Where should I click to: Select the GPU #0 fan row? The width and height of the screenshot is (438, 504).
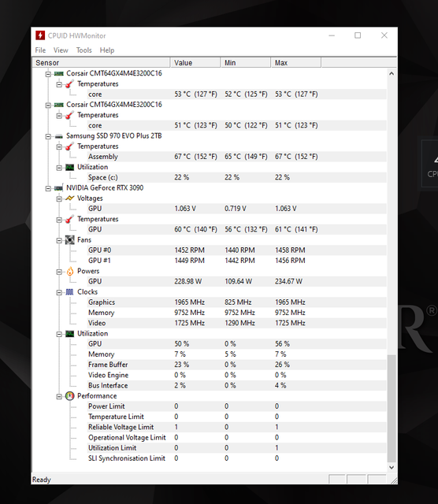237,250
